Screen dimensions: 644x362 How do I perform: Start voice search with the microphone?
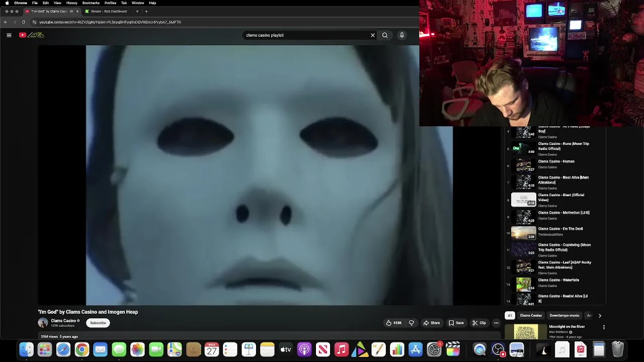click(x=401, y=35)
